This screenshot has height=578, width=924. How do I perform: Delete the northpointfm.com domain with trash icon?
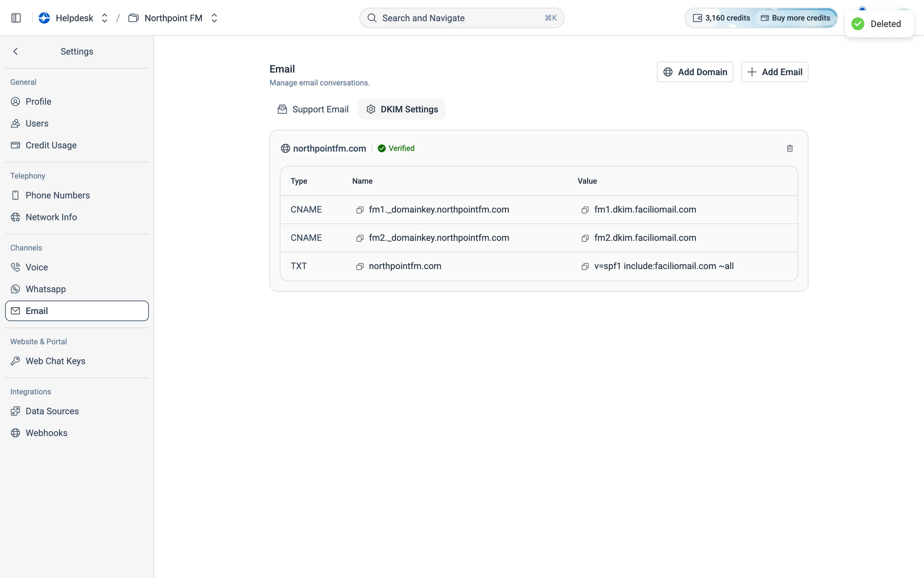tap(790, 148)
